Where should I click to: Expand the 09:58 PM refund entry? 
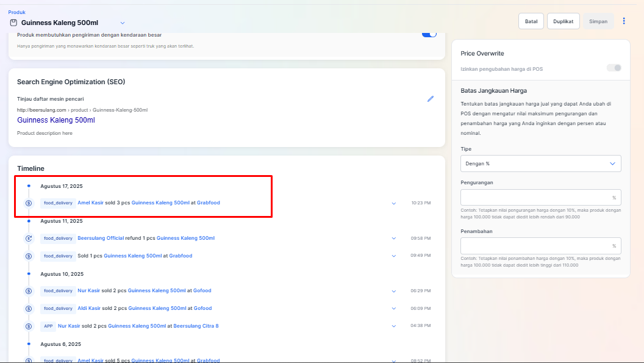(393, 239)
